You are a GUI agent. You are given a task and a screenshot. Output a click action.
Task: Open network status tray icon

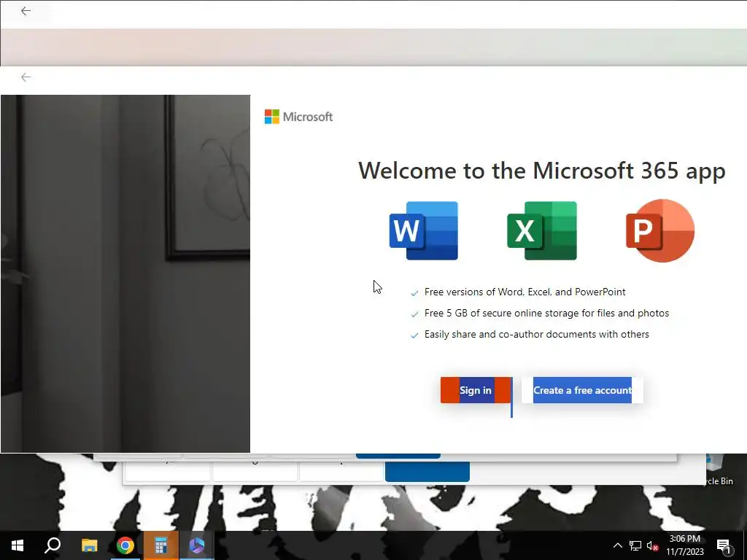(x=635, y=545)
